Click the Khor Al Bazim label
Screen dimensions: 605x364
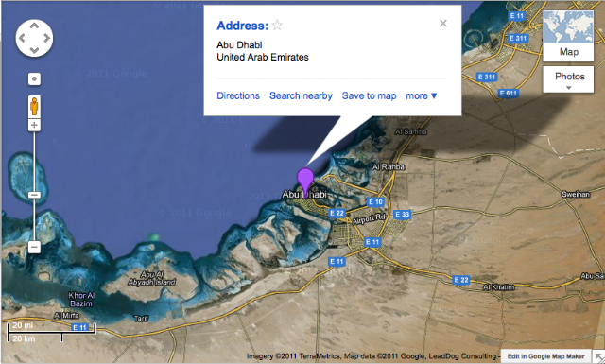coord(81,300)
